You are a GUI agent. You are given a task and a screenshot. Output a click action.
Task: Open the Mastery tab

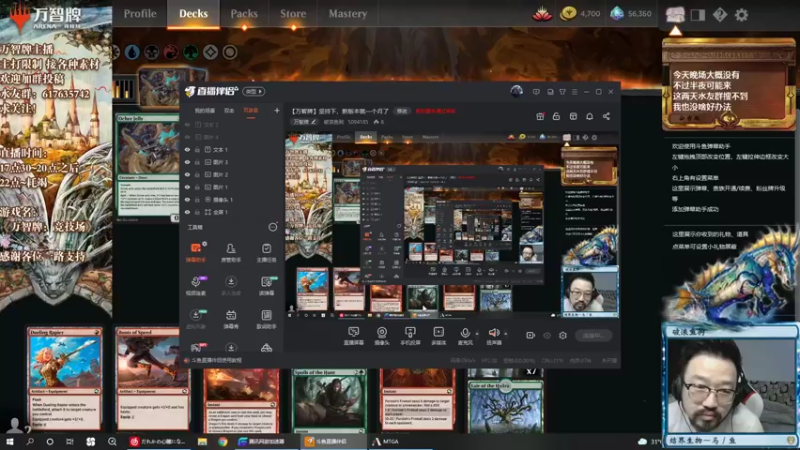tap(347, 14)
